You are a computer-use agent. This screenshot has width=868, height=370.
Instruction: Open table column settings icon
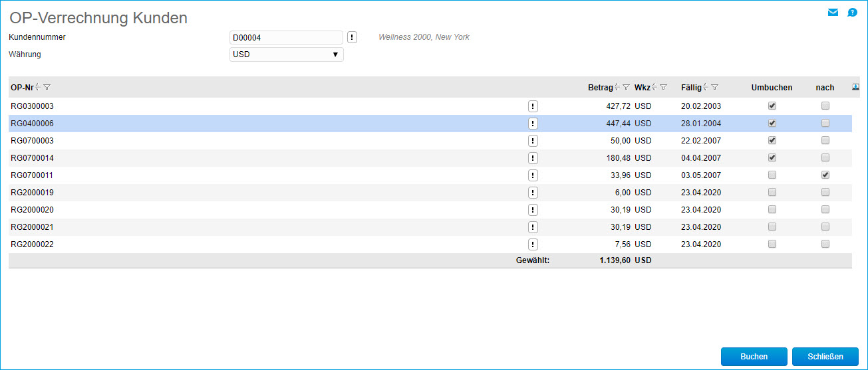tap(855, 86)
